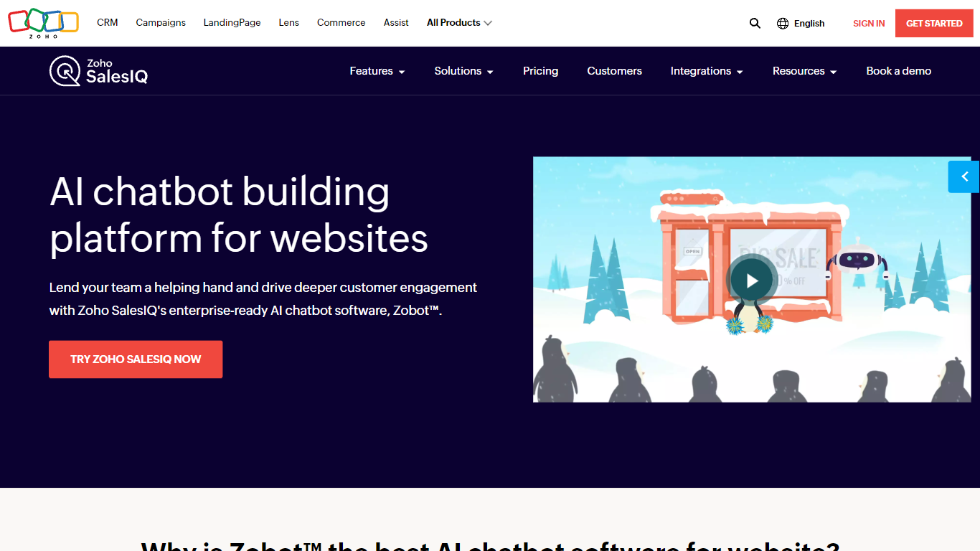
Task: Open the CRM product link
Action: 108,23
